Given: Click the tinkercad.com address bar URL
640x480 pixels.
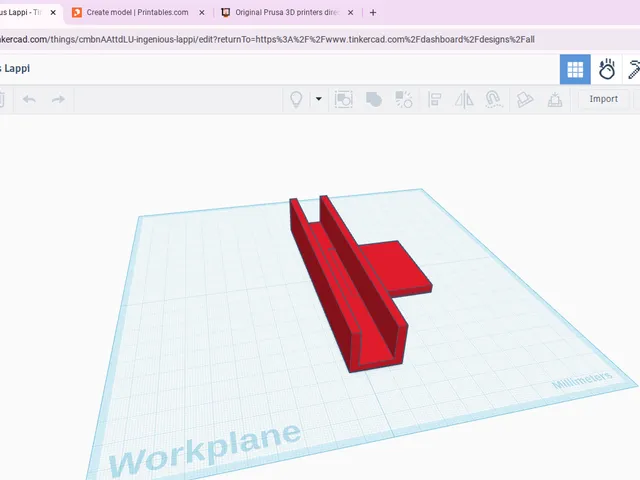Looking at the screenshot, I should 267,40.
